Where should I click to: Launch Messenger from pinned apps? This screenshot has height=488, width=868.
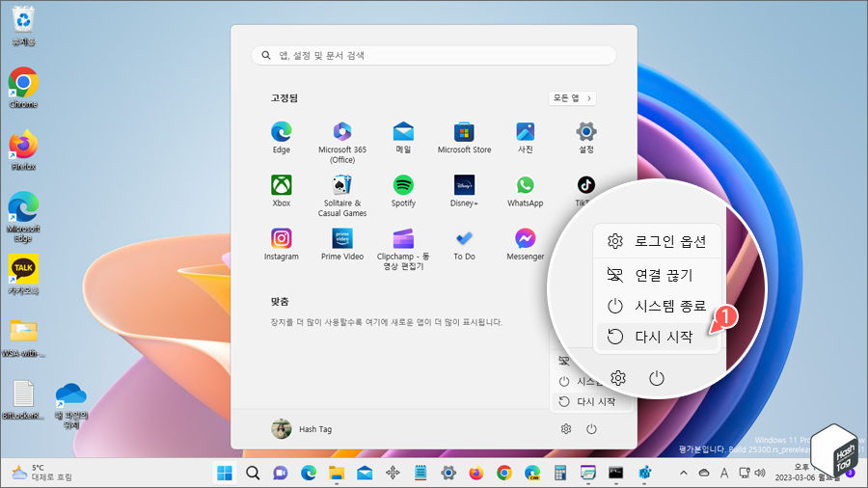coord(525,244)
